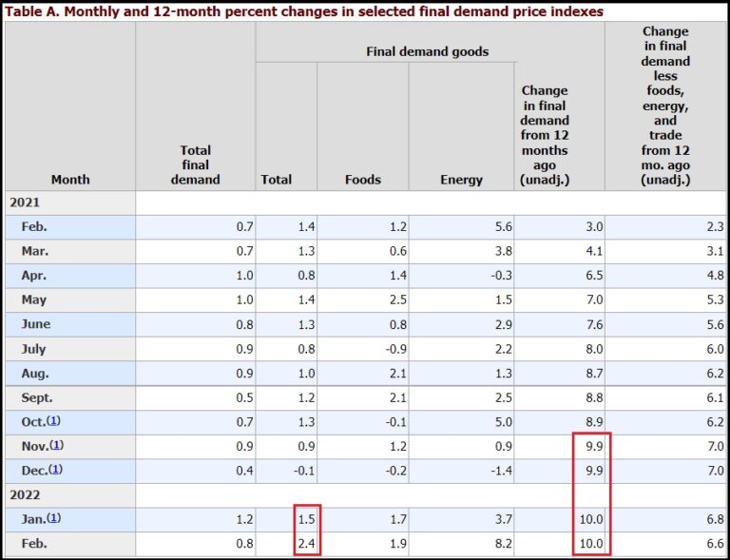730x560 pixels.
Task: Select the June row label
Action: (x=35, y=324)
